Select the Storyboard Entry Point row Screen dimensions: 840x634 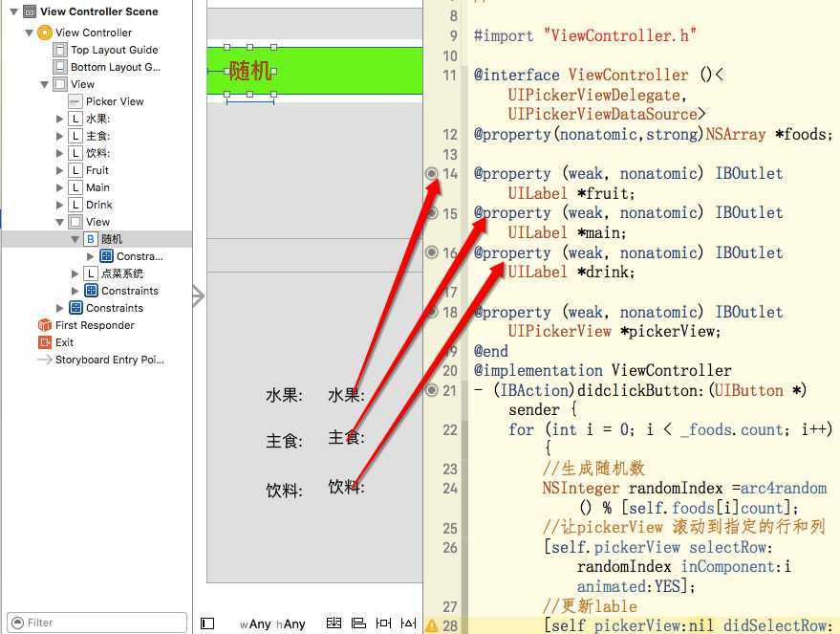(x=97, y=360)
